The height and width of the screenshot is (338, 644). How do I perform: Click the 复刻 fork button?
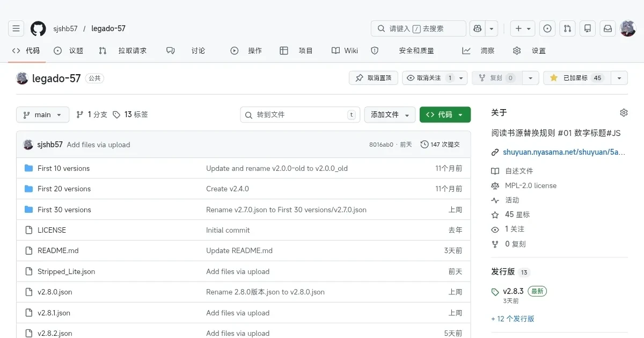click(497, 78)
